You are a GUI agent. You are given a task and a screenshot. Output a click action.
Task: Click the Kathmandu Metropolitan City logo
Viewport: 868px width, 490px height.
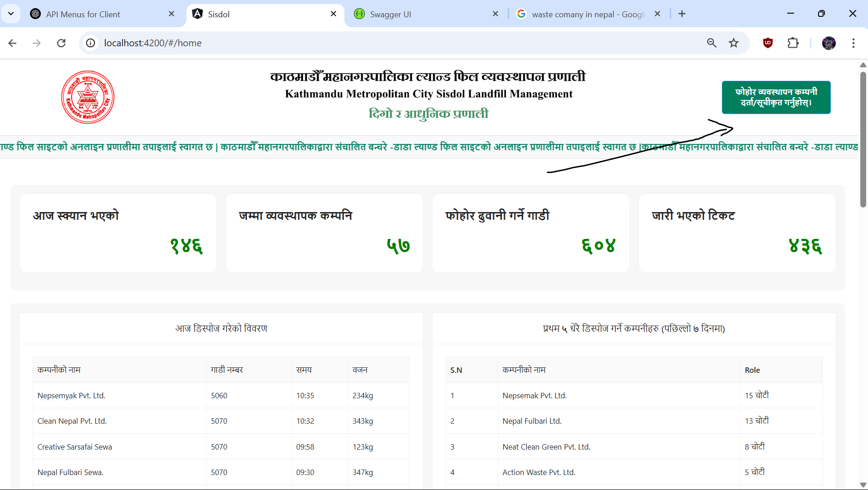point(88,97)
